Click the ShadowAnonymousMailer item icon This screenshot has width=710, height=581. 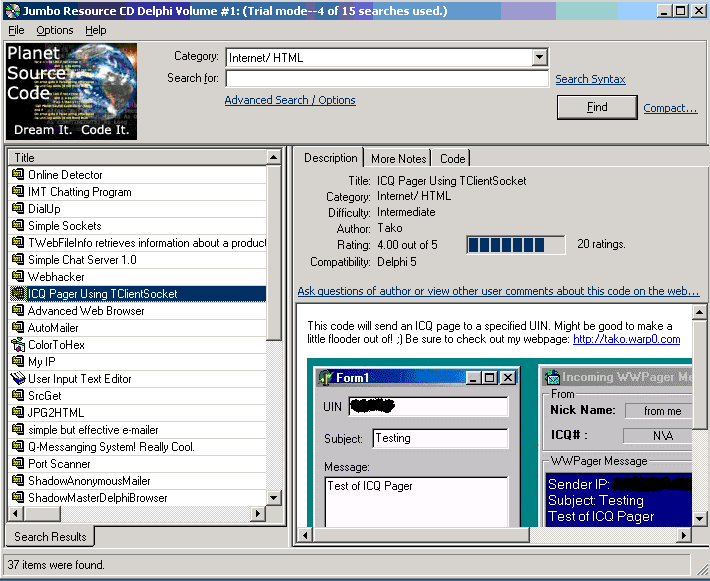18,480
